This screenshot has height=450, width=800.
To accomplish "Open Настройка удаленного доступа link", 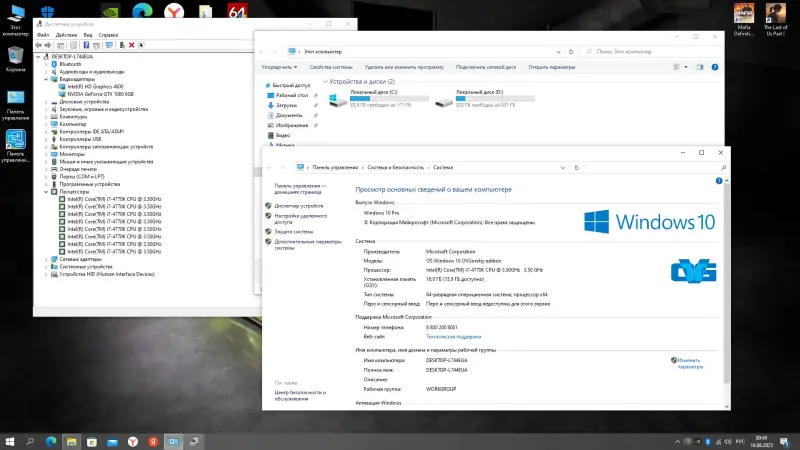I will (x=301, y=219).
